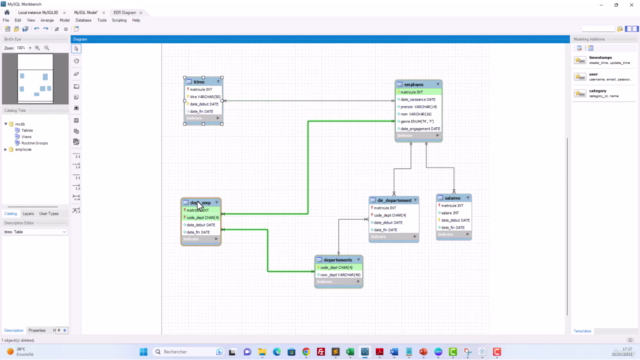This screenshot has height=360, width=640.
Task: Select the hand pan tool
Action: point(76,61)
